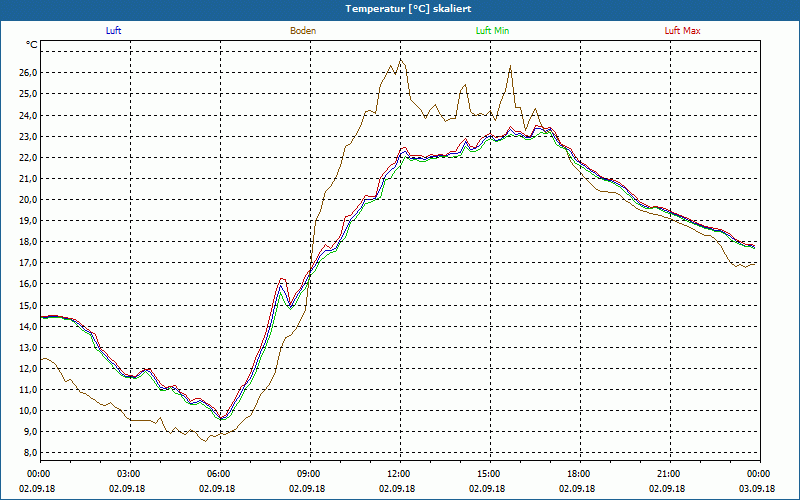Click the 16,0 y-axis value
The width and height of the screenshot is (800, 500).
click(x=29, y=284)
